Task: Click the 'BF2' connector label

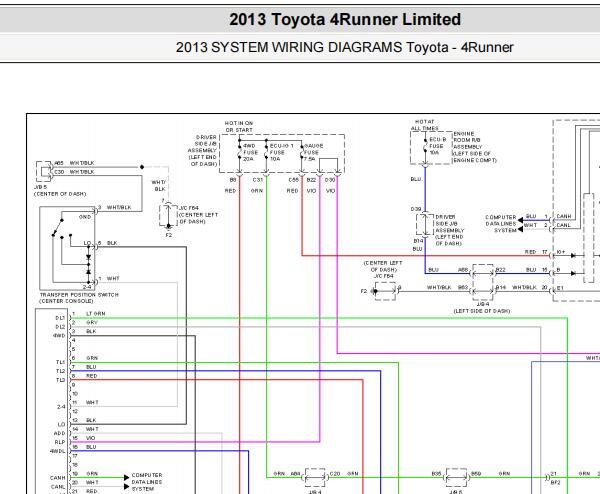Action: click(555, 483)
